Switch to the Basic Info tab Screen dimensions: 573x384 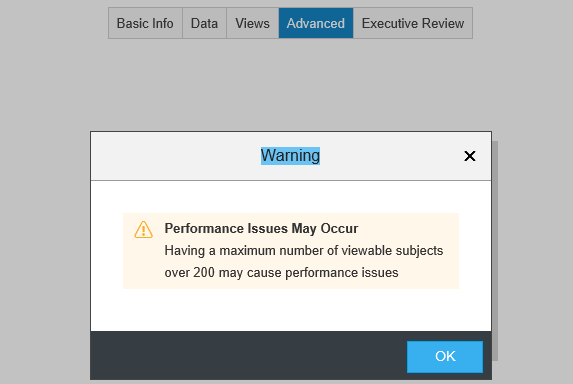[145, 23]
